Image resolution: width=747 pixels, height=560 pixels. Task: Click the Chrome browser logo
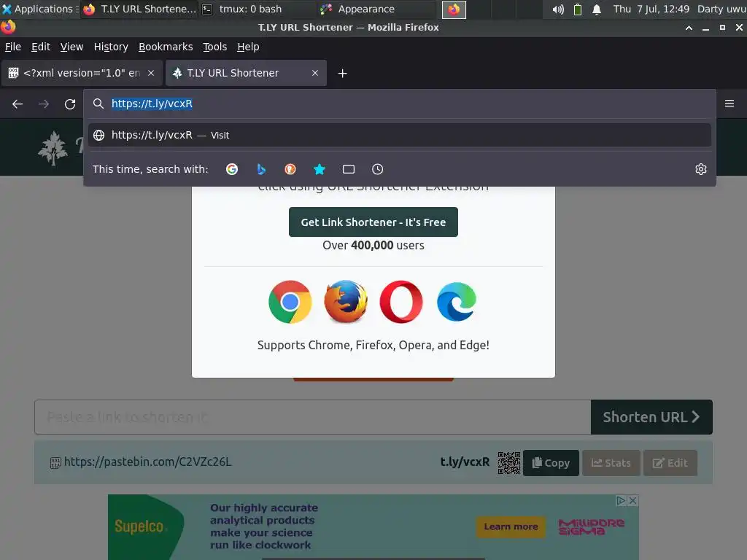[x=290, y=302]
